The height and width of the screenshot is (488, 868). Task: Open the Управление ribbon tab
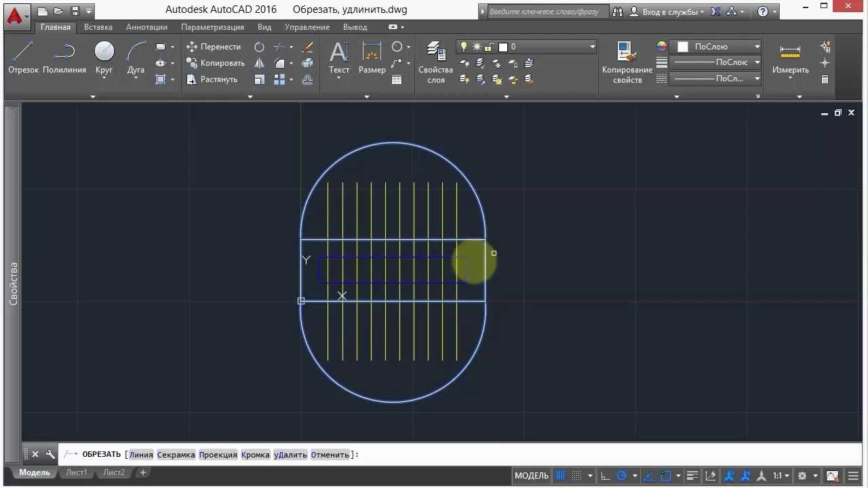click(307, 27)
